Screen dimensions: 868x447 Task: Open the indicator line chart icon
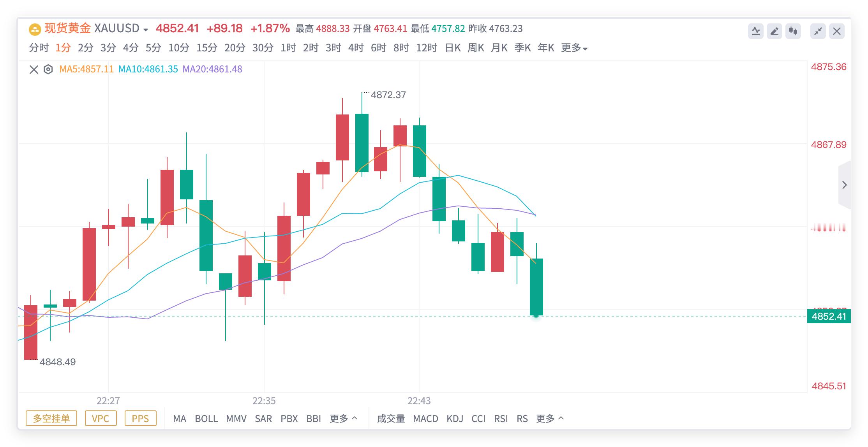click(755, 31)
